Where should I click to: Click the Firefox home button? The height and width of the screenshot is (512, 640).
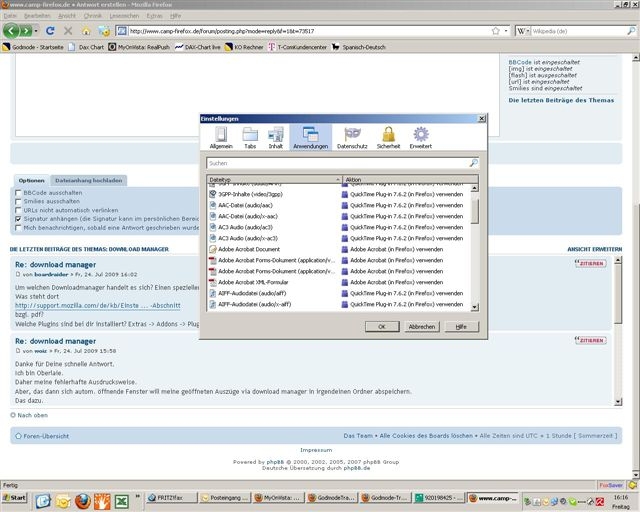87,31
